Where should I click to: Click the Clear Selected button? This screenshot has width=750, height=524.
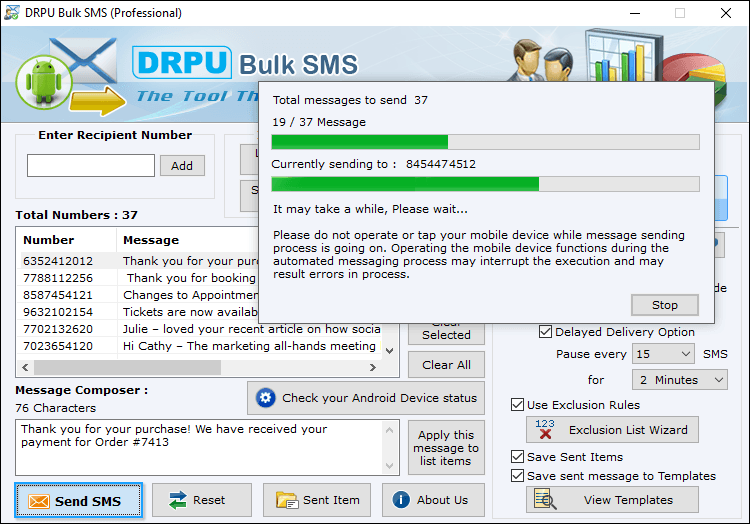pos(446,334)
